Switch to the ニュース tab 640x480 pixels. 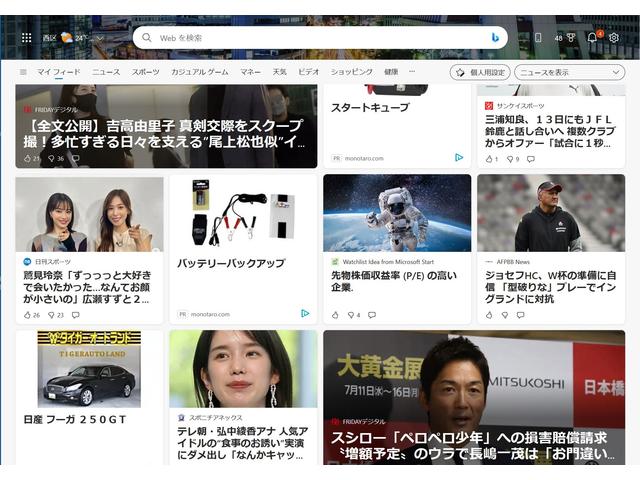(x=106, y=72)
